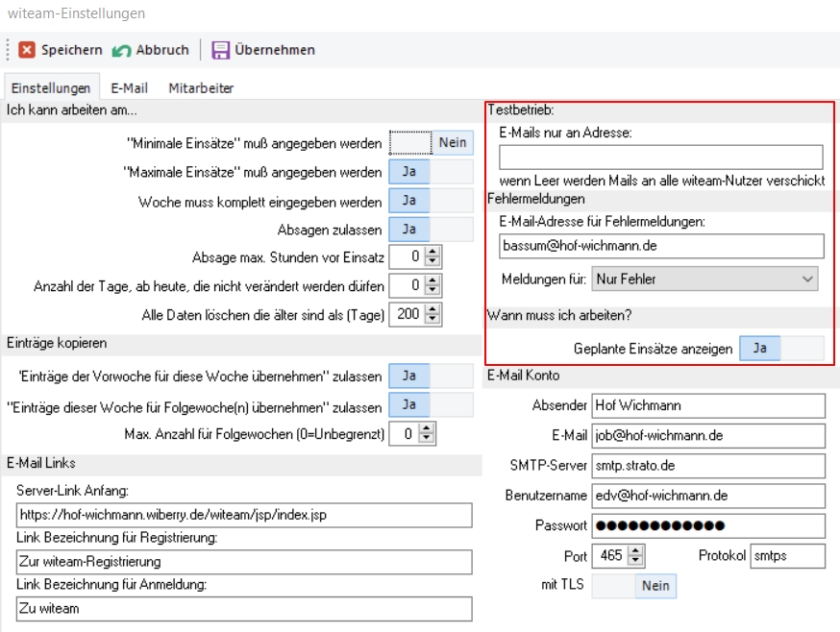This screenshot has width=840, height=632.
Task: Decrease Port value with down arrow
Action: (636, 562)
